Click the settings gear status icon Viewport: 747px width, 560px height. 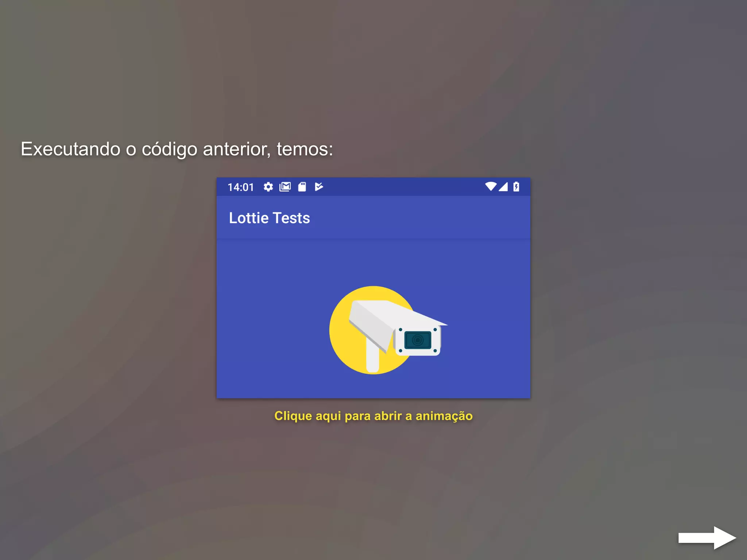268,187
